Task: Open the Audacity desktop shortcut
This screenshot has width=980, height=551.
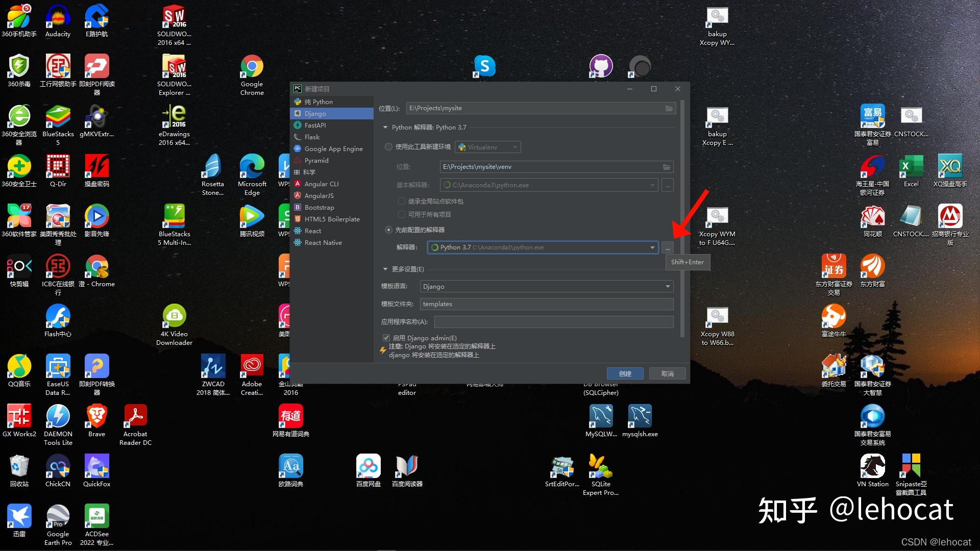Action: point(58,17)
